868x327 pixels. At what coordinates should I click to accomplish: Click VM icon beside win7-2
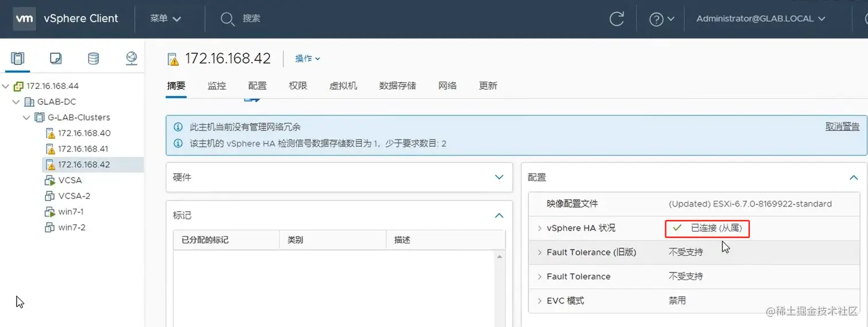[50, 227]
